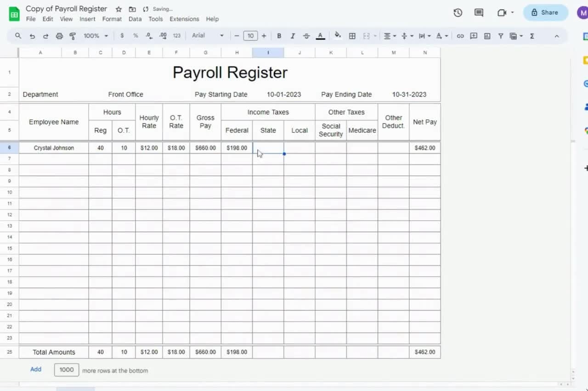This screenshot has height=391, width=588.
Task: Switch to the Data menu
Action: coord(135,19)
